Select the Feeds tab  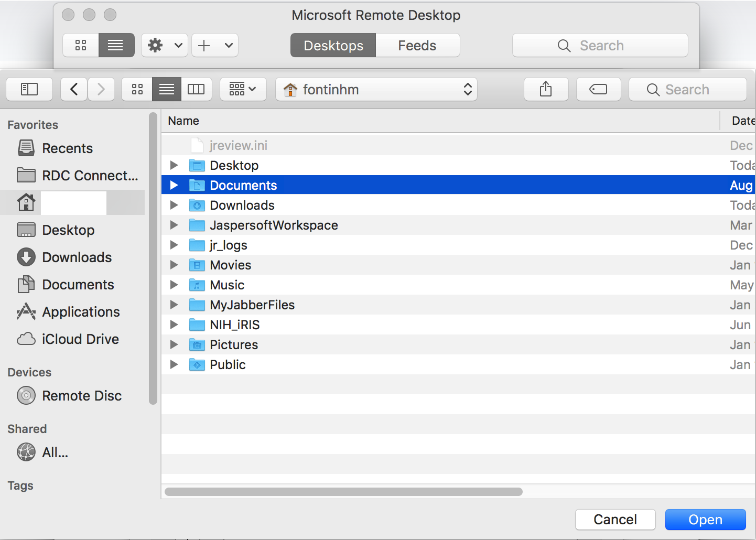[417, 45]
